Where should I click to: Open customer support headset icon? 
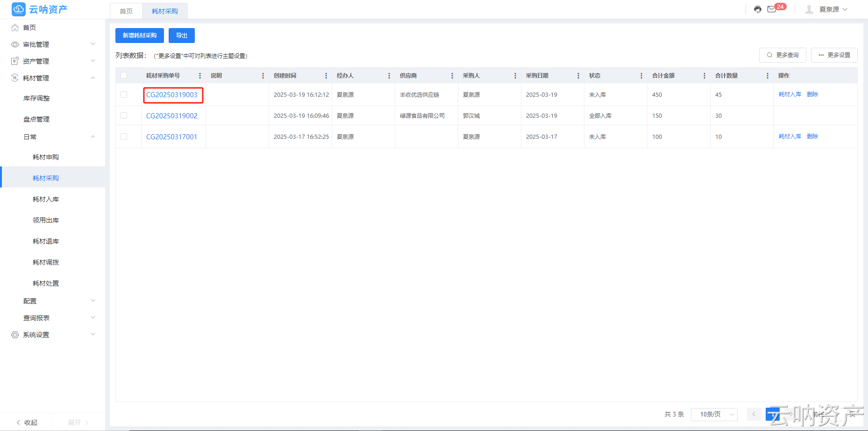pyautogui.click(x=758, y=9)
